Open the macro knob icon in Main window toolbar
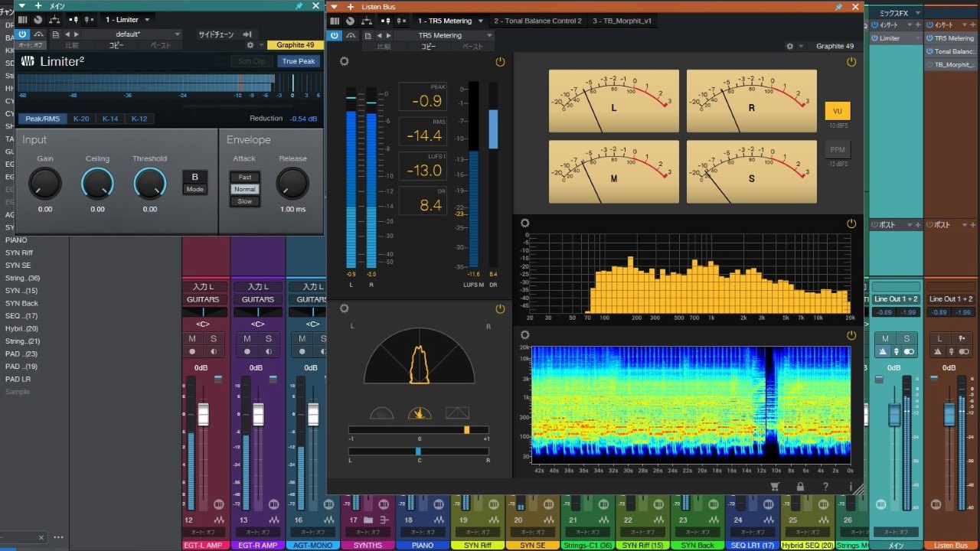This screenshot has height=551, width=980. coord(38,19)
